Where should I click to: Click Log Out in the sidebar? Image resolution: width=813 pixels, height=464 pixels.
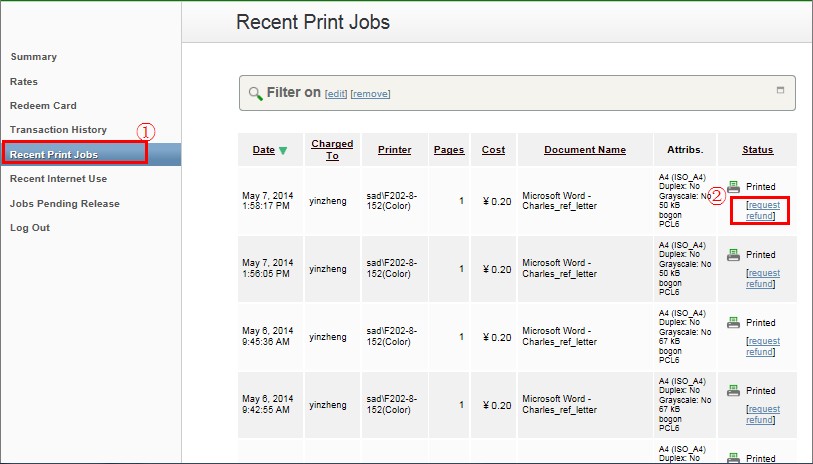point(30,227)
